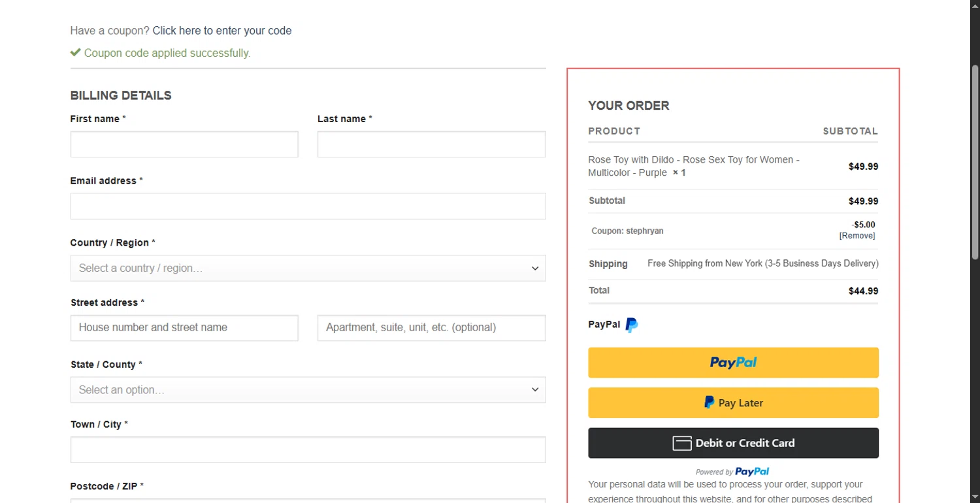980x503 pixels.
Task: Pay with the yellow PayPal button
Action: pyautogui.click(x=733, y=363)
